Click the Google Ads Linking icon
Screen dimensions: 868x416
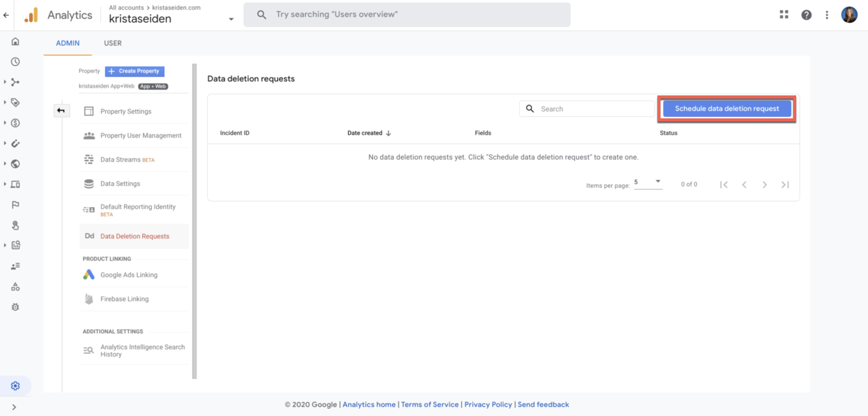point(89,275)
